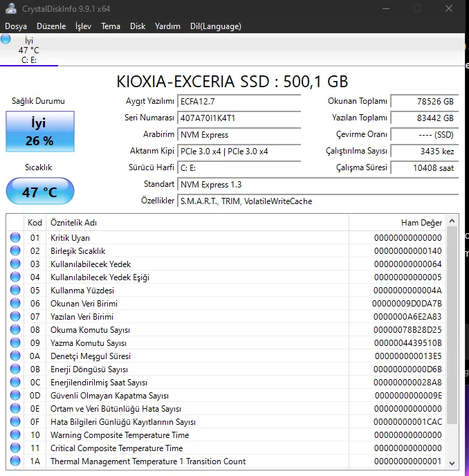Viewport: 469px width, 476px height.
Task: Open the Tema menu
Action: (x=111, y=26)
